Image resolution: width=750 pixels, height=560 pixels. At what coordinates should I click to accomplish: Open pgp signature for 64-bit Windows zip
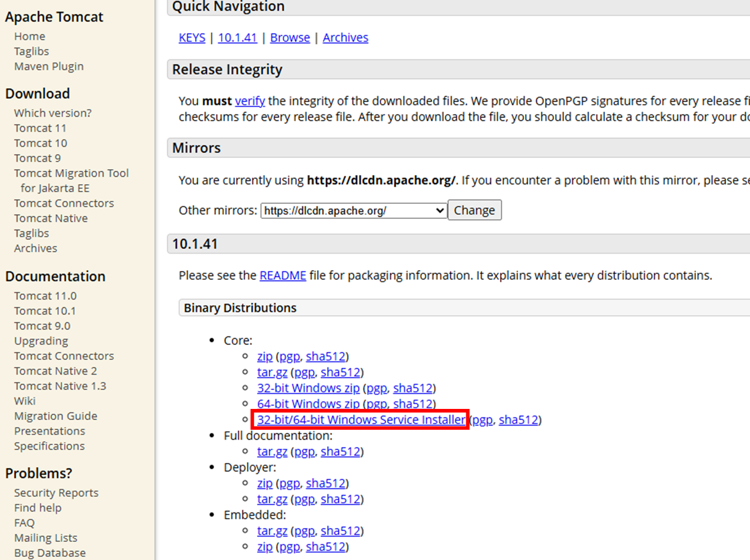point(377,404)
